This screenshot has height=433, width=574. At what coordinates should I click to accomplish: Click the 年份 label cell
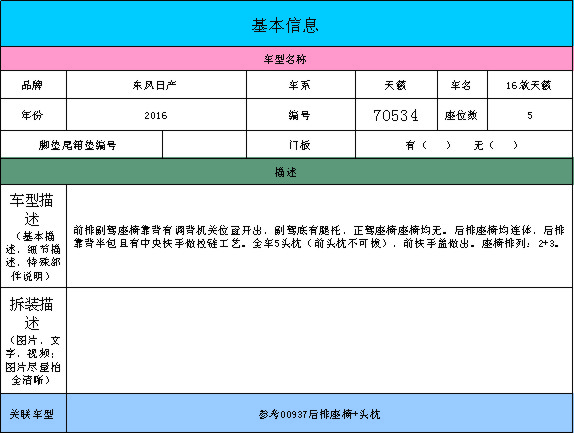click(33, 115)
